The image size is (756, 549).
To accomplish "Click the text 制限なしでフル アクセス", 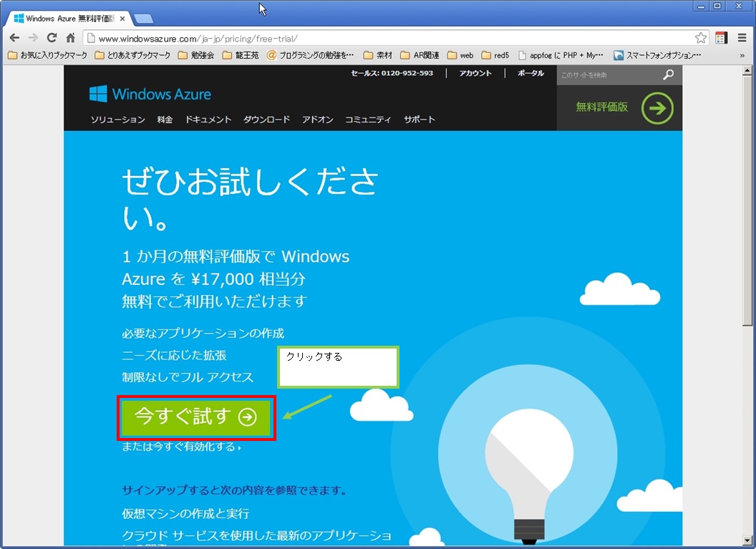I will [188, 377].
